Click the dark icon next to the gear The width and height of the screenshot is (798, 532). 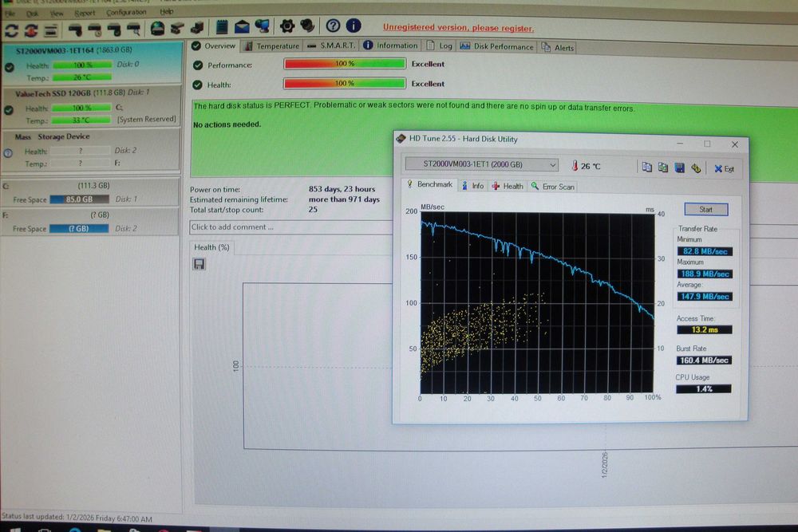tap(307, 26)
